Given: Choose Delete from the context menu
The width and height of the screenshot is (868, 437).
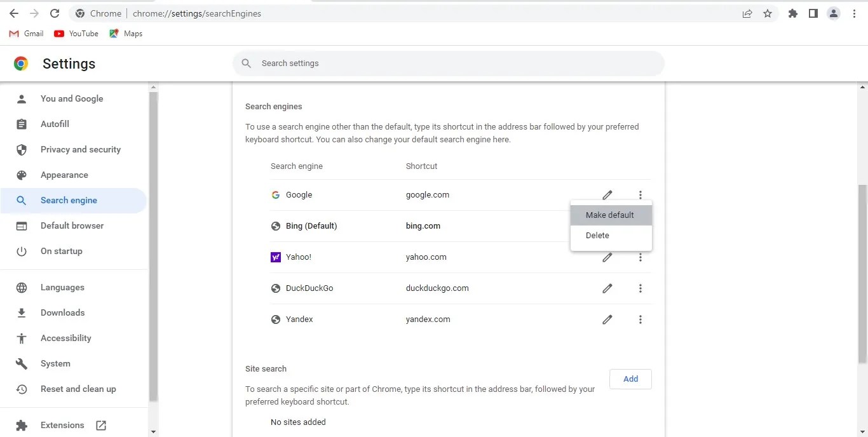Looking at the screenshot, I should click(597, 235).
